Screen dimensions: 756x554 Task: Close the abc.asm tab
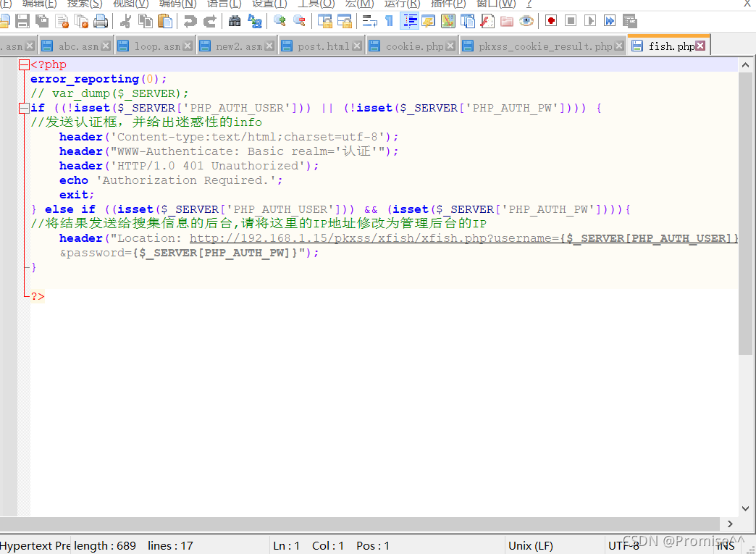(x=106, y=46)
